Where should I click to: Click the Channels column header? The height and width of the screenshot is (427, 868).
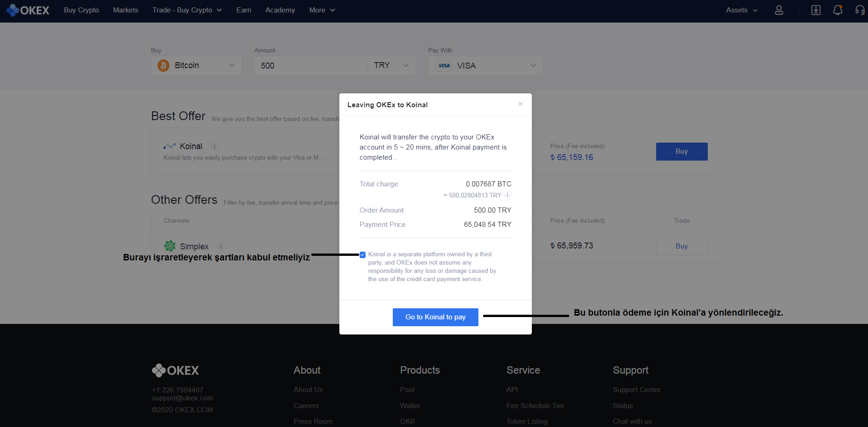pyautogui.click(x=176, y=221)
